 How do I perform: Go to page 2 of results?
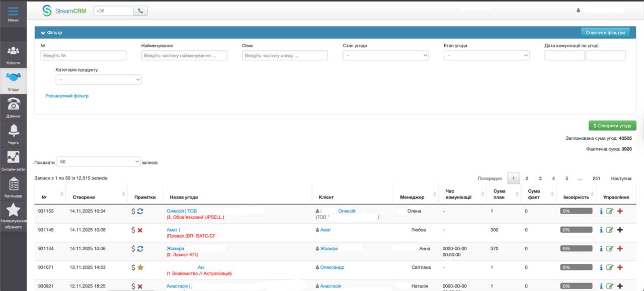[527, 178]
